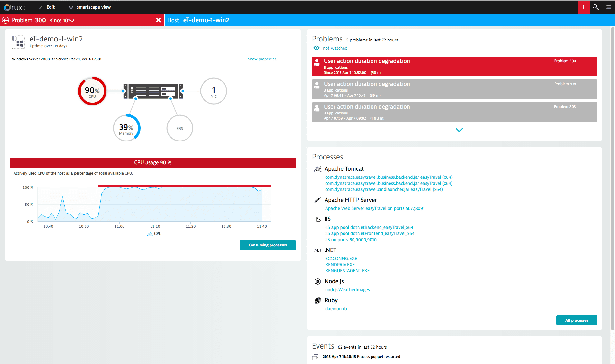Click the CPU chart legend entry
615x364 pixels.
[x=154, y=234]
